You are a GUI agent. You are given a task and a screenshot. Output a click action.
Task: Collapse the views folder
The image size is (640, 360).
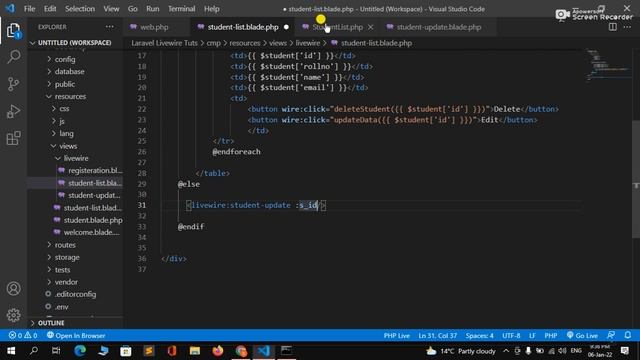click(x=68, y=146)
